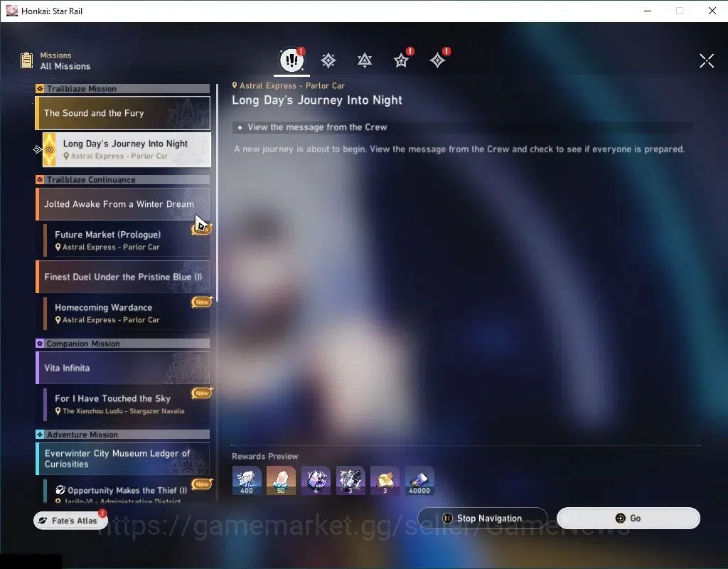Switch to the Trailblaze Continuance filter icon
Viewport: 728px width, 569px height.
click(x=365, y=60)
